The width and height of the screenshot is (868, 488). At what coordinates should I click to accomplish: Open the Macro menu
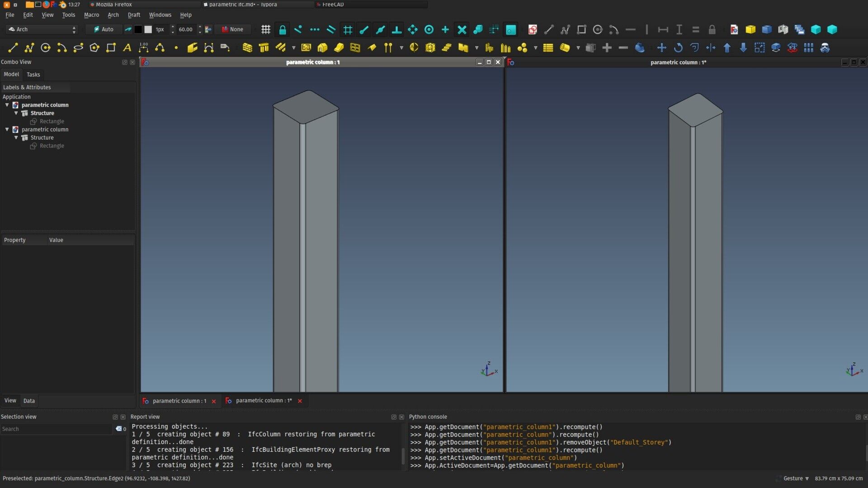point(91,15)
